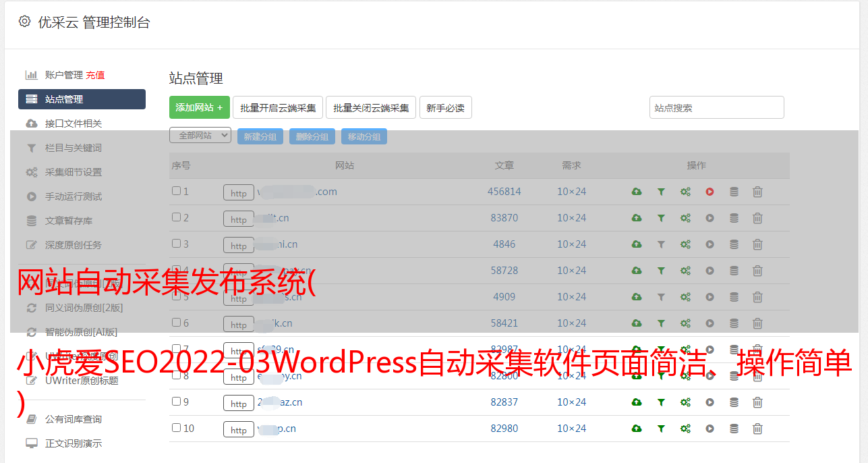Click the green 添加网站 + button
Image resolution: width=868 pixels, height=463 pixels.
pyautogui.click(x=200, y=107)
